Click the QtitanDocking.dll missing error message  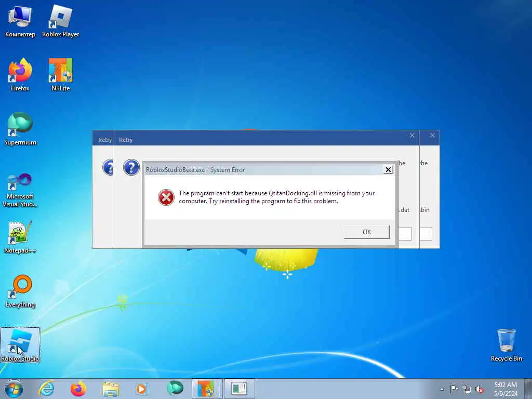click(x=277, y=197)
